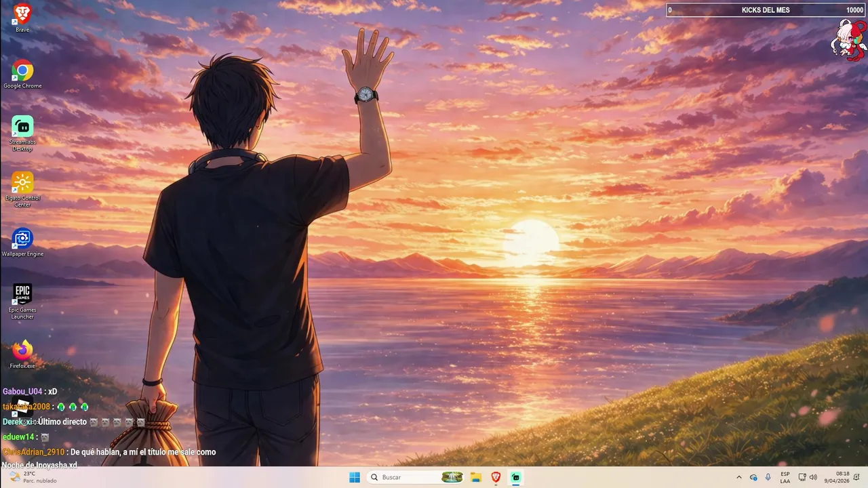Click the 'Último directo' chat message
Viewport: 868px width, 488px height.
point(62,422)
